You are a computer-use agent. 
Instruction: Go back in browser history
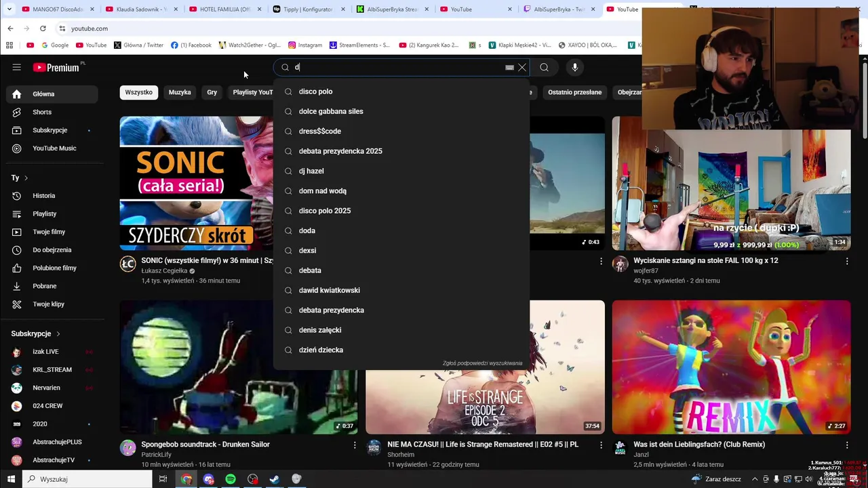tap(10, 28)
